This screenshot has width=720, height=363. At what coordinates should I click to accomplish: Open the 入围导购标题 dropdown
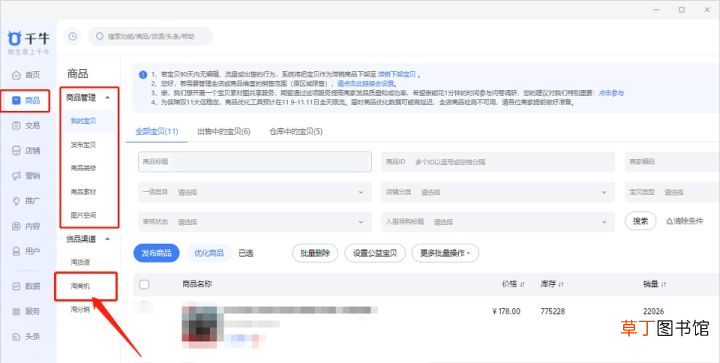pos(498,222)
